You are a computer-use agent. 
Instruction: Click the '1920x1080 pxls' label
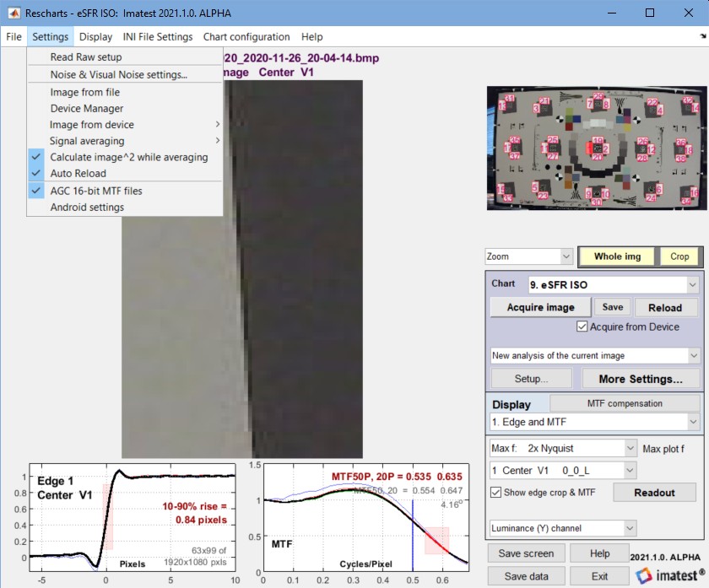[195, 562]
